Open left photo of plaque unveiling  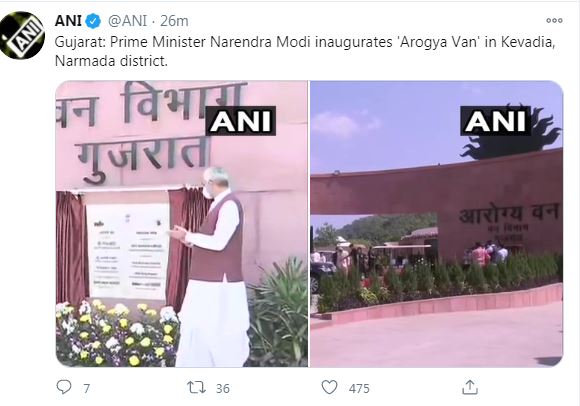[x=182, y=224]
